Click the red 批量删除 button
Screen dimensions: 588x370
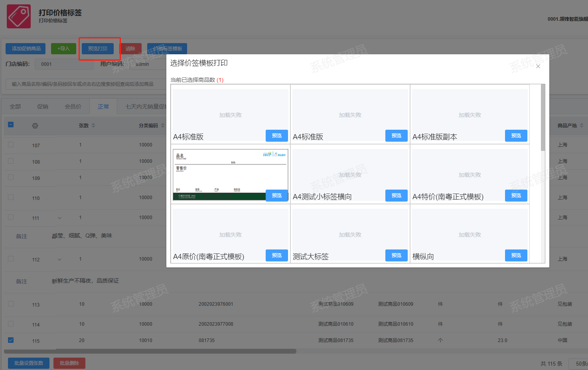(x=69, y=363)
